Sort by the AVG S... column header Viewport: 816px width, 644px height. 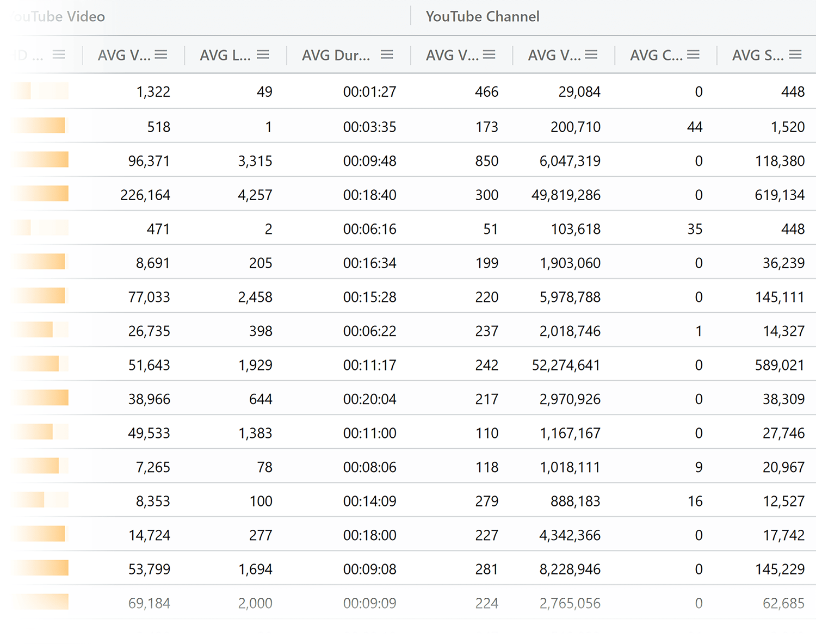pyautogui.click(x=758, y=55)
